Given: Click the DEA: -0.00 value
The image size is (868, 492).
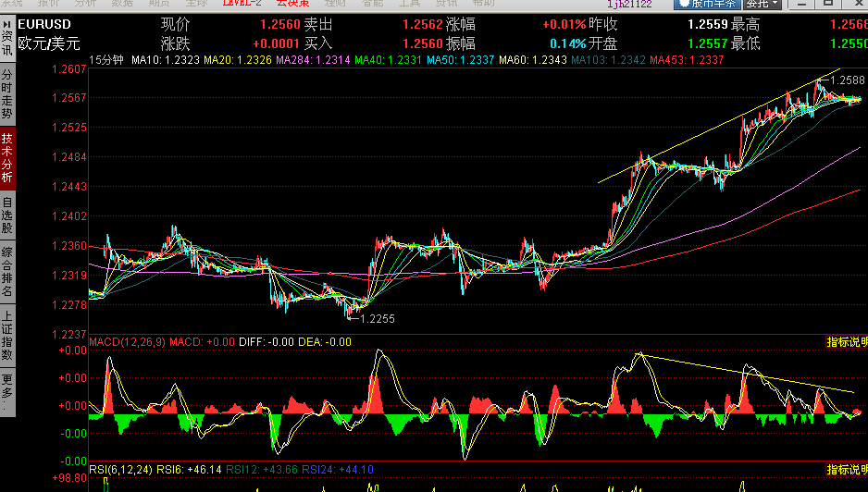Looking at the screenshot, I should [325, 342].
